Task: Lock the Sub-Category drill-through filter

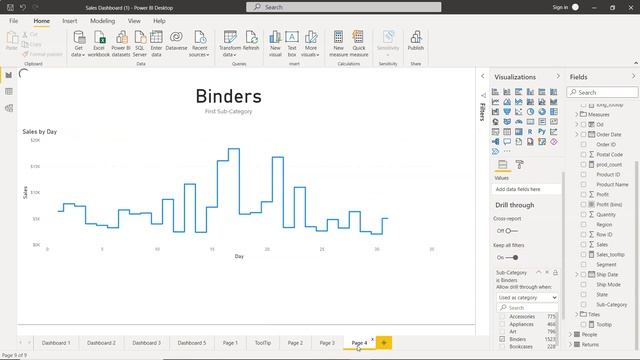Action: [x=555, y=272]
